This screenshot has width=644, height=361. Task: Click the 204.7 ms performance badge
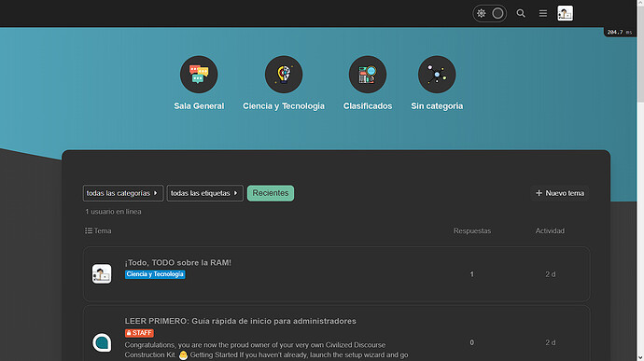(620, 32)
